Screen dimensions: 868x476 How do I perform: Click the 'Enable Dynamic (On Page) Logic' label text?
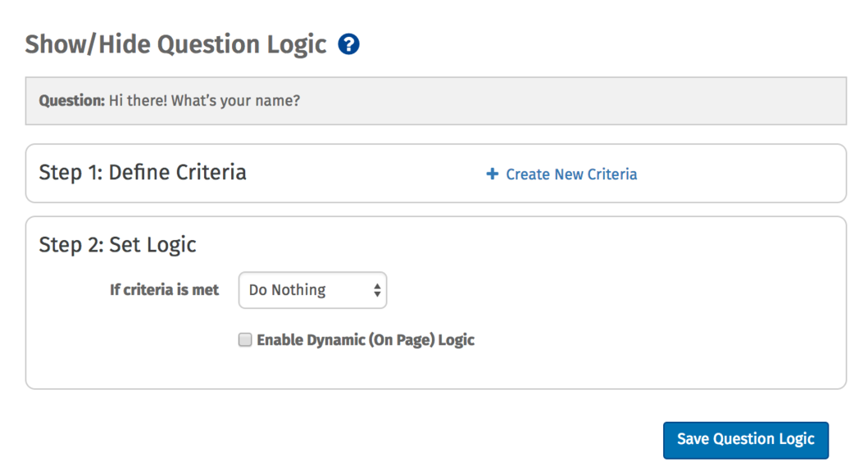click(x=366, y=340)
